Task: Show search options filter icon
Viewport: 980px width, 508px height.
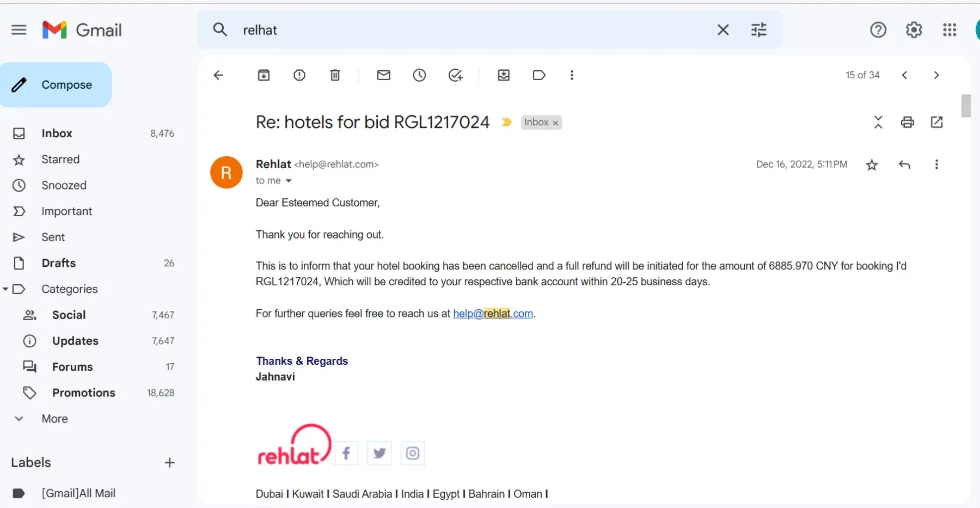Action: pos(759,30)
